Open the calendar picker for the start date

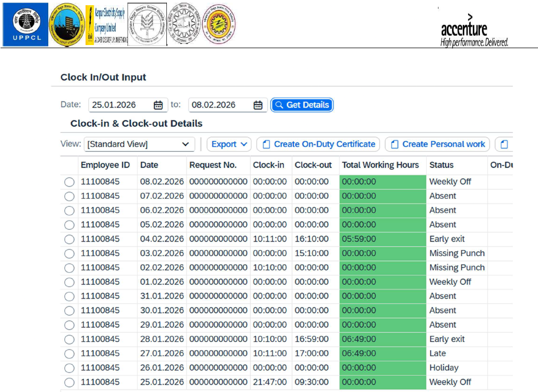coord(158,105)
